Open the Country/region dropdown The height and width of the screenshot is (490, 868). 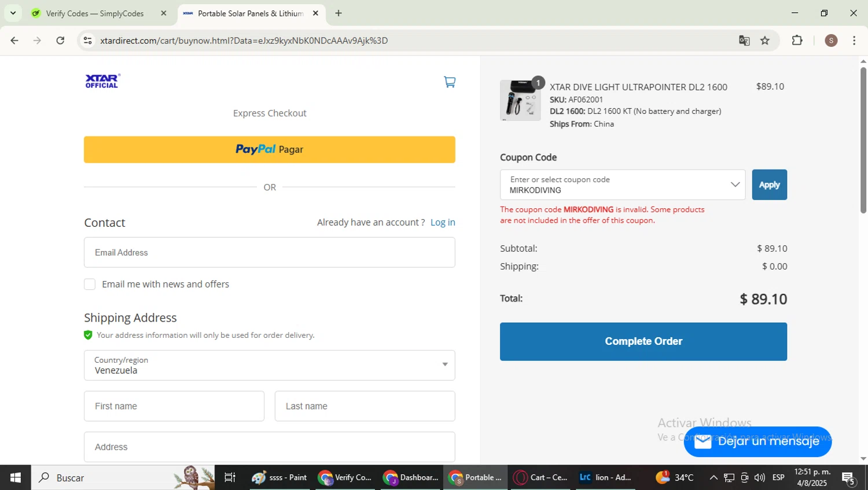click(270, 365)
